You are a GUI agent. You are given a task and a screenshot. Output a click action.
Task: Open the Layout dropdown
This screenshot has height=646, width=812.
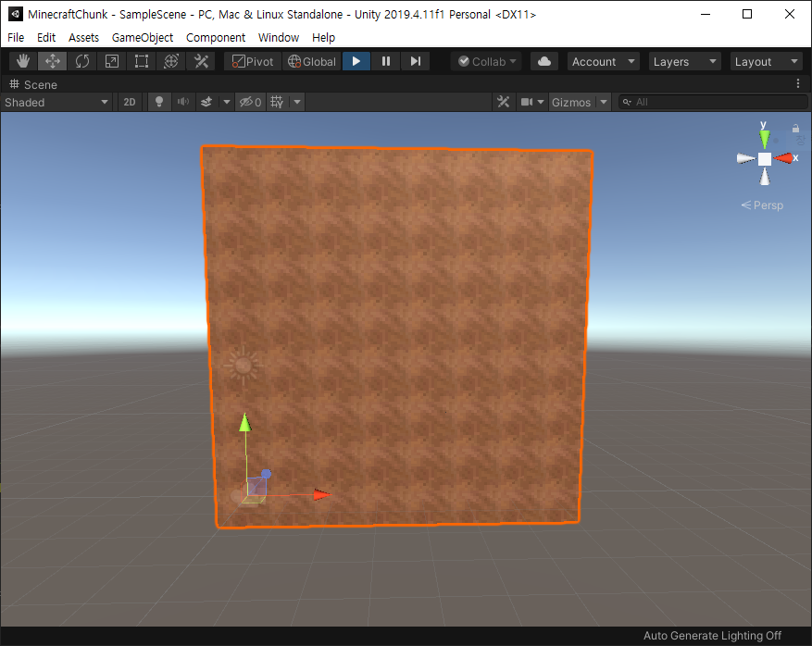pyautogui.click(x=767, y=61)
